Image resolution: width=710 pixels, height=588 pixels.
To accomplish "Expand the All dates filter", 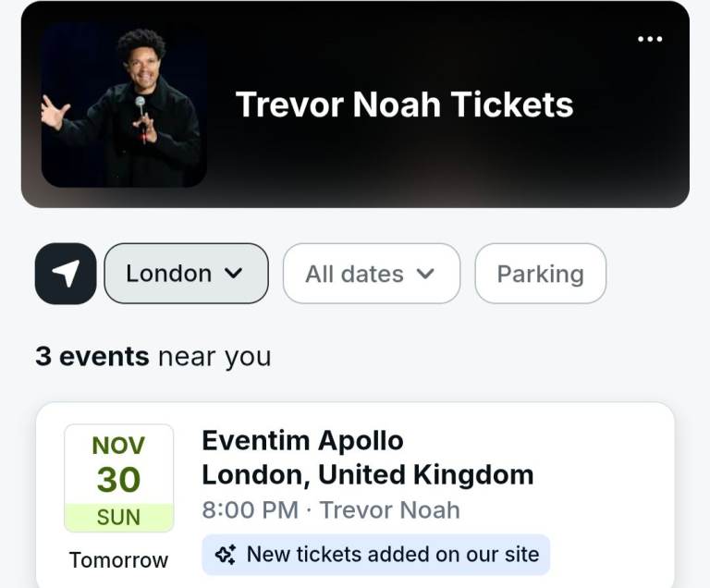I will click(371, 274).
